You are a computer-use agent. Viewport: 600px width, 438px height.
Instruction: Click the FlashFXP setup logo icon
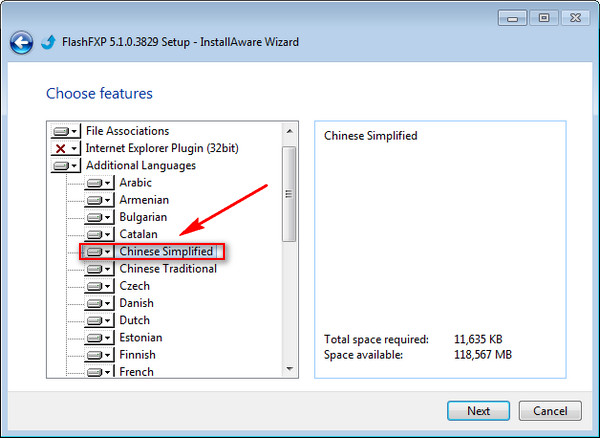coord(49,42)
